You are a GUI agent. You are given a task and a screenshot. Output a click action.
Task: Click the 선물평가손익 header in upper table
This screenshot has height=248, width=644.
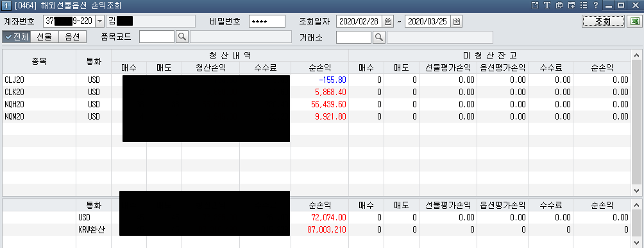(x=448, y=68)
